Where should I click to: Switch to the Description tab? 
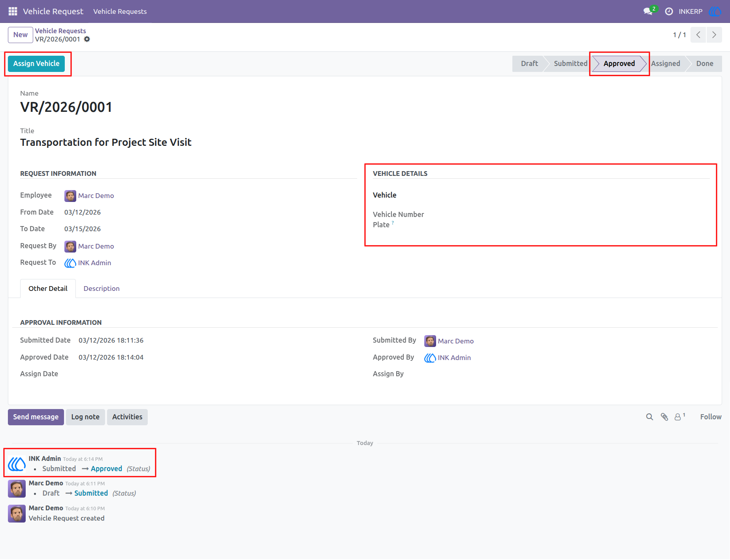(102, 288)
